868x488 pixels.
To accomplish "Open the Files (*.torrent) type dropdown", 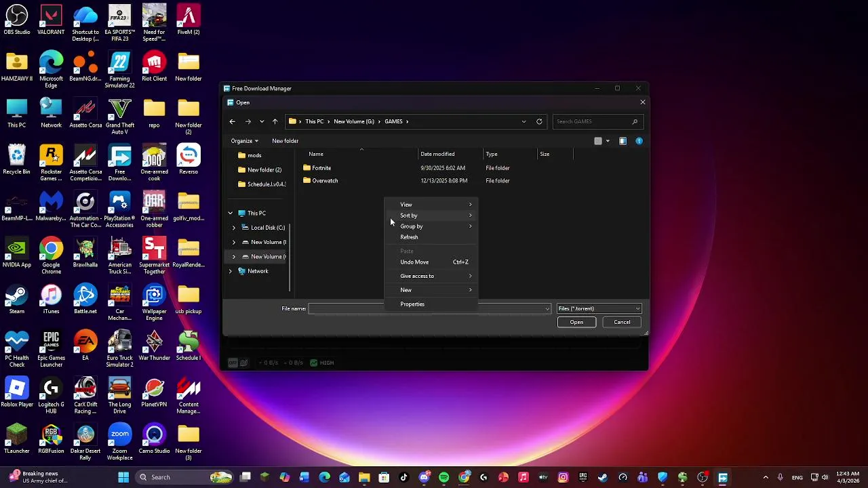I will click(599, 308).
